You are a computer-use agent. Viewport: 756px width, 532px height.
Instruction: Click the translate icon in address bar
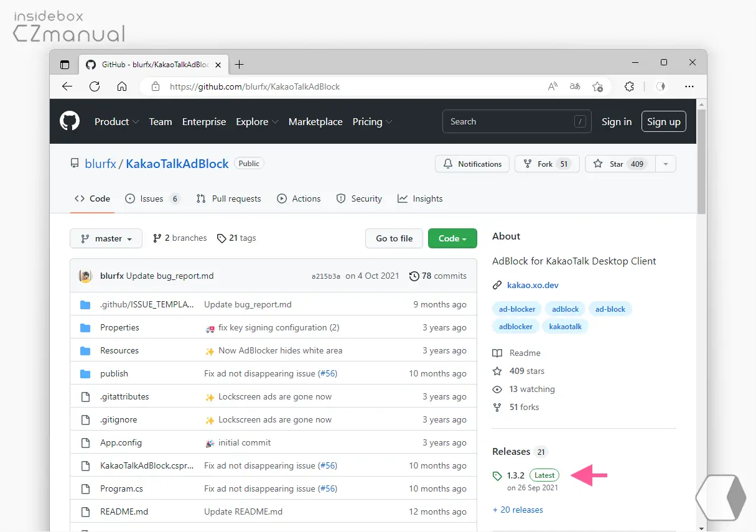click(575, 86)
